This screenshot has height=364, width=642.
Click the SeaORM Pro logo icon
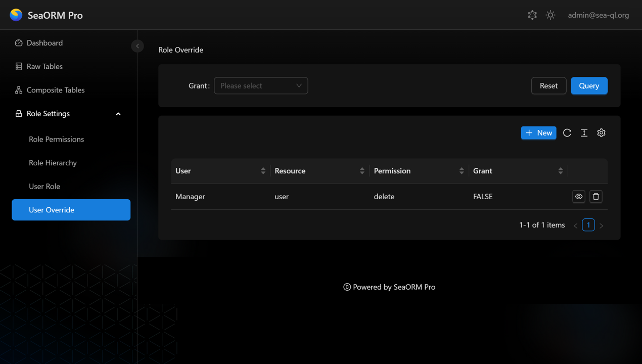[16, 15]
